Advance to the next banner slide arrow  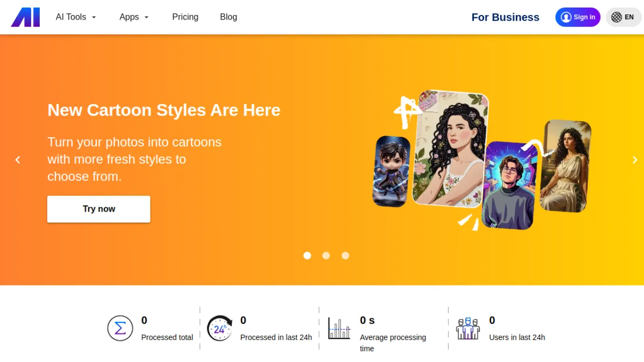click(635, 160)
